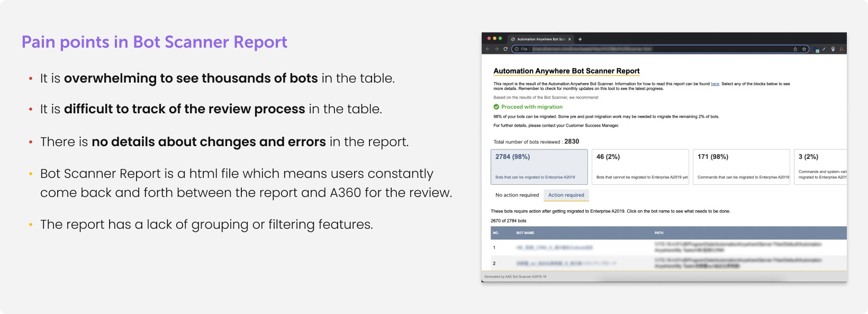This screenshot has width=868, height=314.
Task: Open the bot name link in row 2
Action: pos(566,263)
